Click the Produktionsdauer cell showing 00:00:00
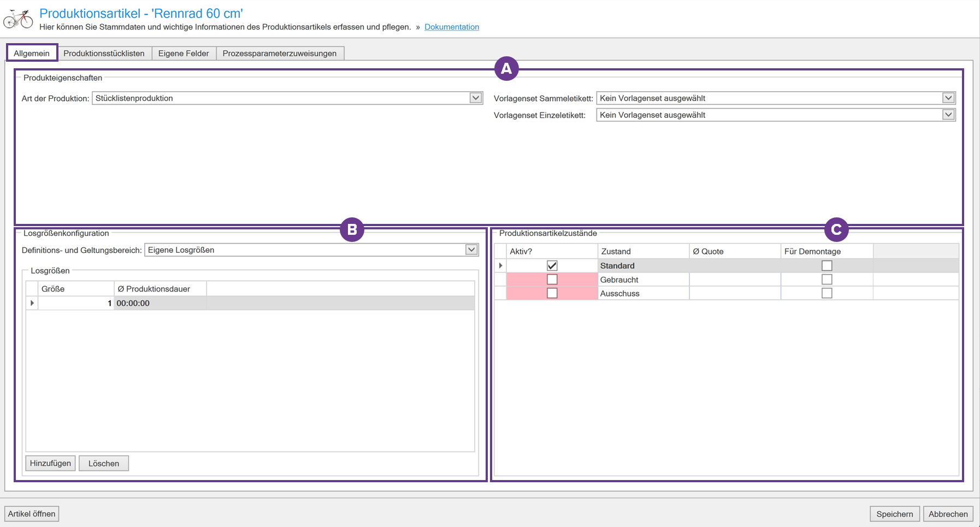This screenshot has width=980, height=527. point(160,304)
